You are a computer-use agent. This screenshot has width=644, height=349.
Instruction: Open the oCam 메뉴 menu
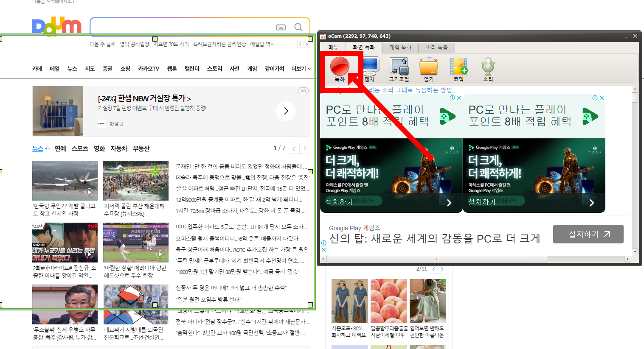333,47
